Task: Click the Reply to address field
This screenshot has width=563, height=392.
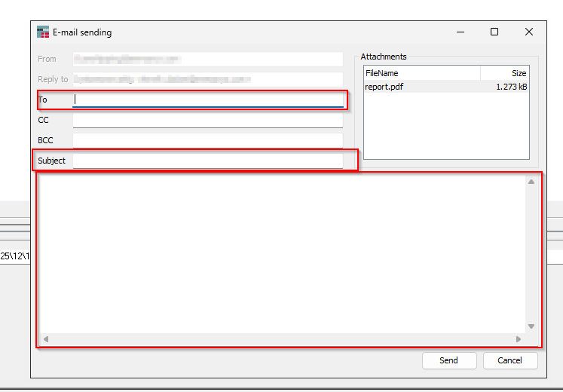Action: [x=207, y=79]
